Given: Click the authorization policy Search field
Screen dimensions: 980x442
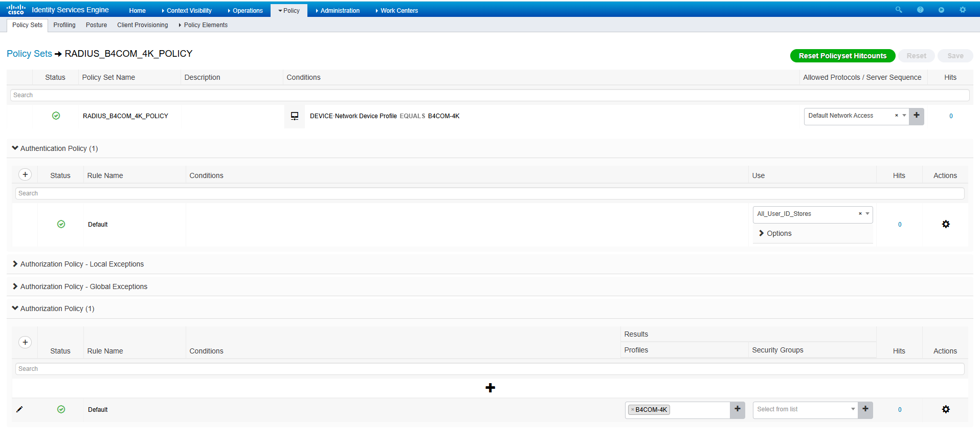Looking at the screenshot, I should (x=489, y=369).
